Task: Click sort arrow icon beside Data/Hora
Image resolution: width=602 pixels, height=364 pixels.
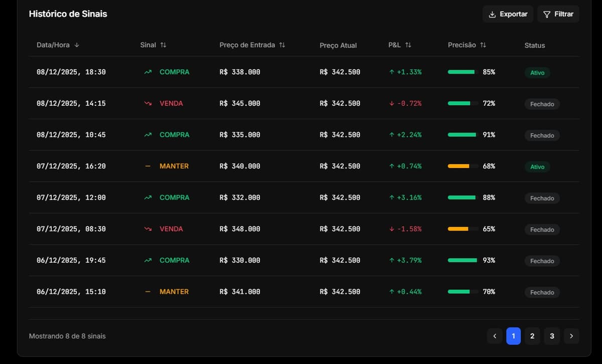Action: click(77, 45)
